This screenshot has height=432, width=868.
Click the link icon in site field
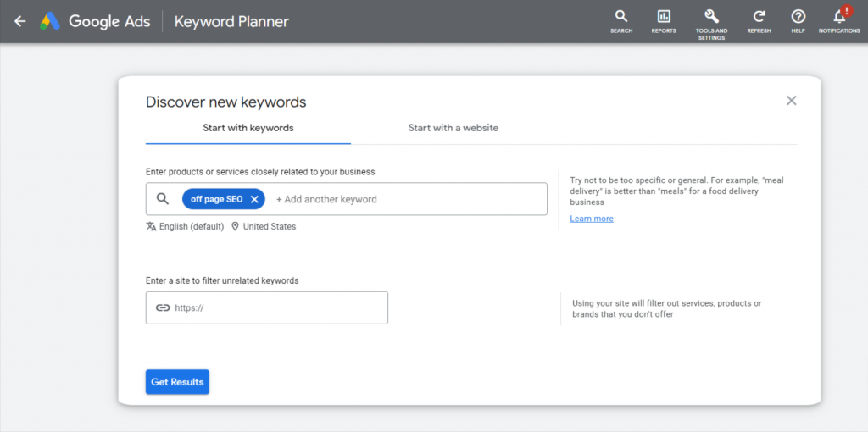[162, 308]
